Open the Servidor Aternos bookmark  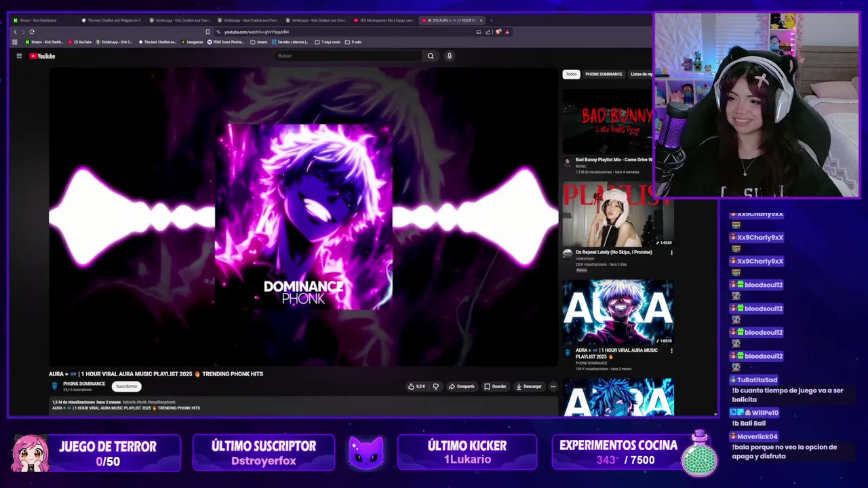[291, 42]
